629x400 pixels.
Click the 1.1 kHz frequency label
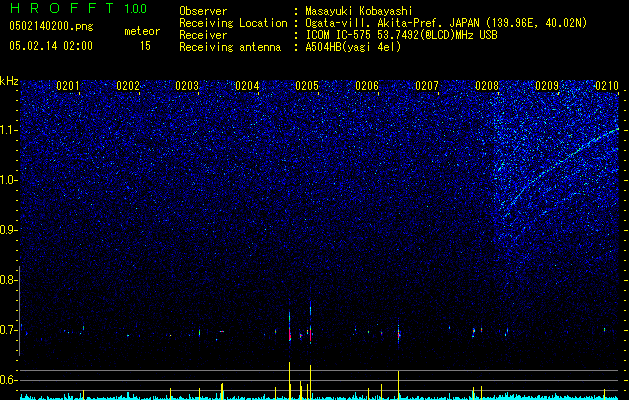(x=8, y=130)
